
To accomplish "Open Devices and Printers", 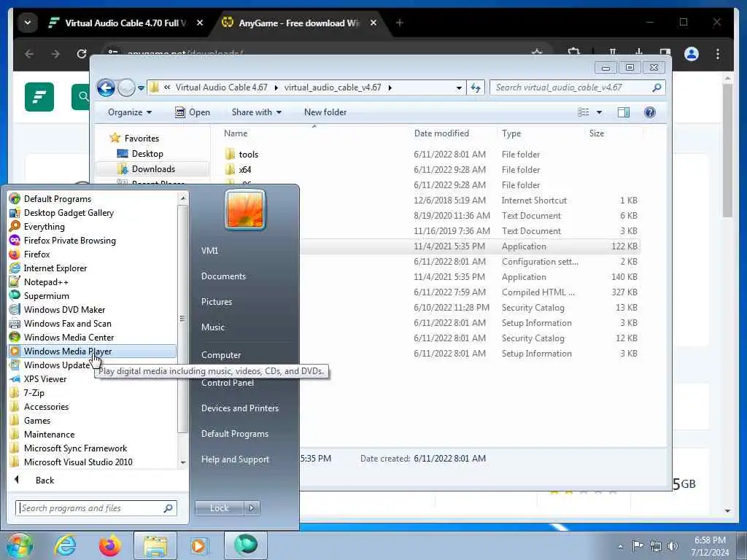I will 239,408.
